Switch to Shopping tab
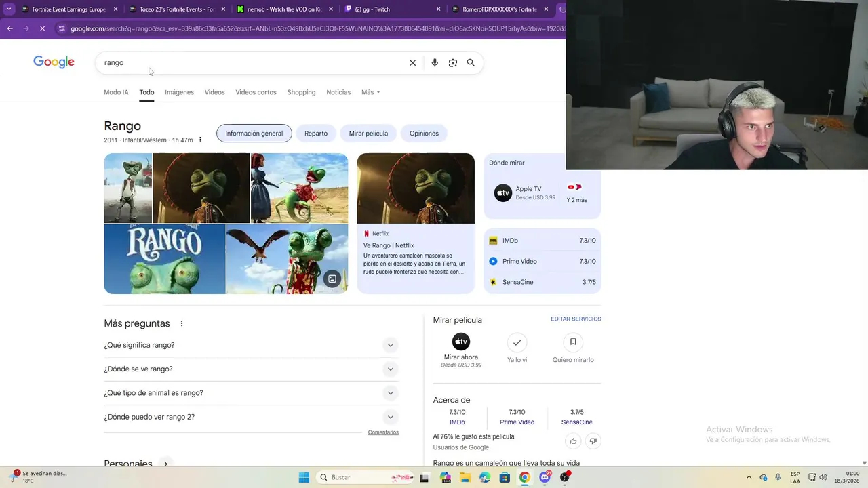The image size is (868, 488). coord(301,92)
